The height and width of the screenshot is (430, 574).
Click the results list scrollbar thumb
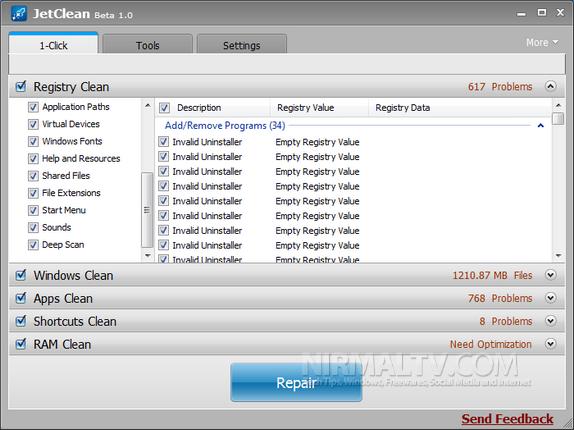[x=558, y=119]
